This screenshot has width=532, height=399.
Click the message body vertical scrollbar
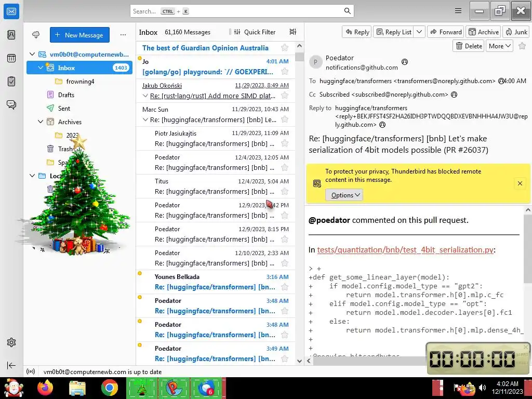(x=528, y=248)
